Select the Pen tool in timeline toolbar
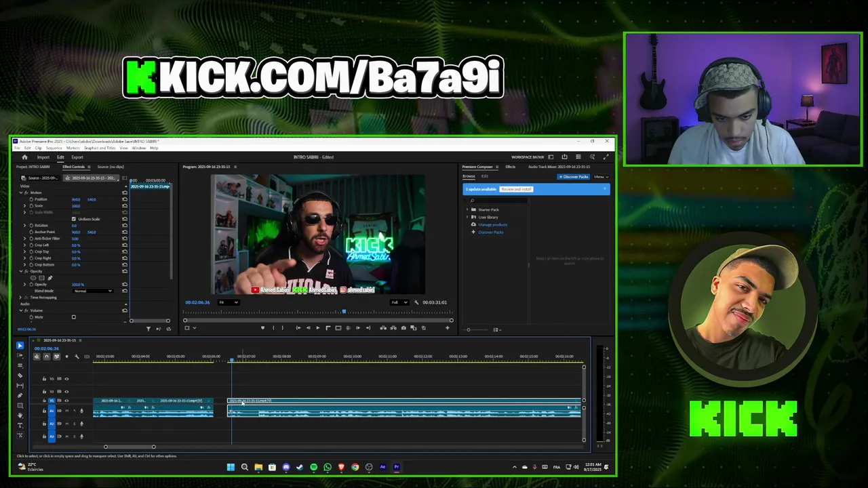 point(20,395)
